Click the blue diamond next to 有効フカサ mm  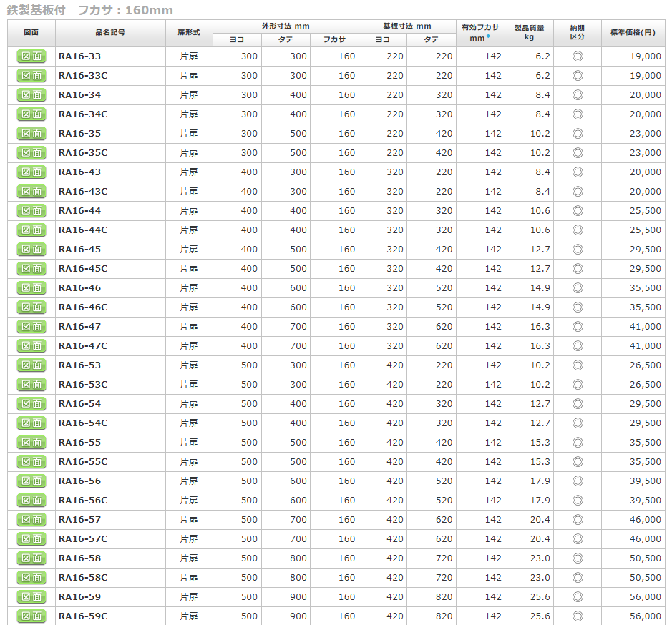(489, 36)
